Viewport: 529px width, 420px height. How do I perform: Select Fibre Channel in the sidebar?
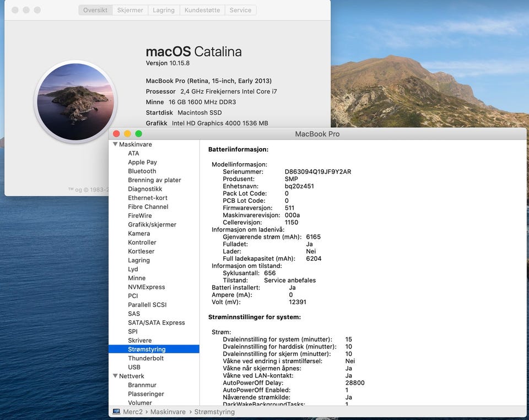coord(148,207)
